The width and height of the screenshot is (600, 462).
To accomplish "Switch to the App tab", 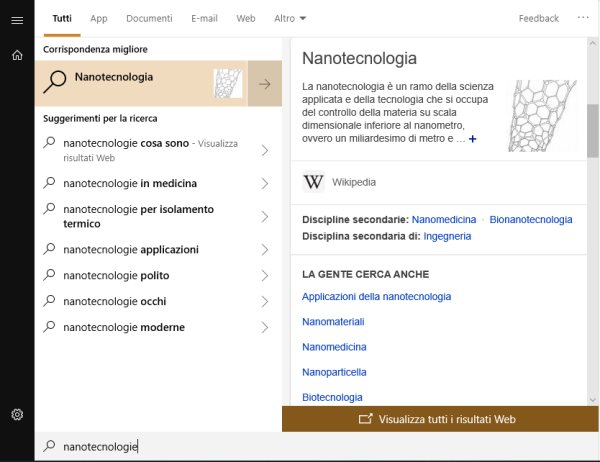I will point(99,18).
